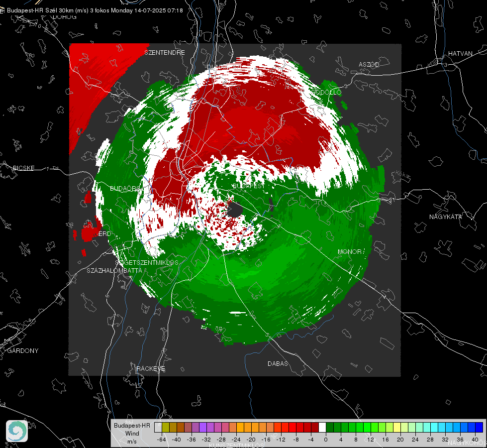Click the DABAS town label

pos(278,363)
